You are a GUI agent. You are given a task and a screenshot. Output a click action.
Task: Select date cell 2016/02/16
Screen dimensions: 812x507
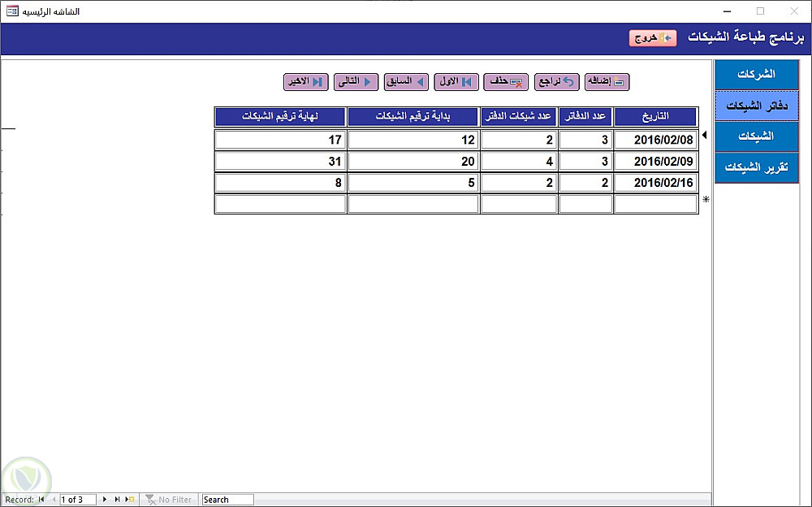pyautogui.click(x=655, y=183)
